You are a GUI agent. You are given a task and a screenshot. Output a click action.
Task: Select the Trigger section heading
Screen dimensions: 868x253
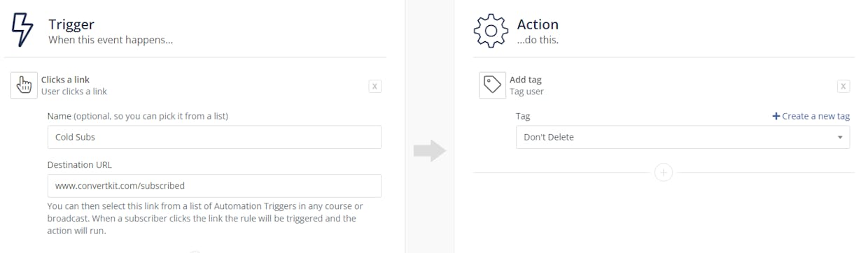[x=71, y=24]
